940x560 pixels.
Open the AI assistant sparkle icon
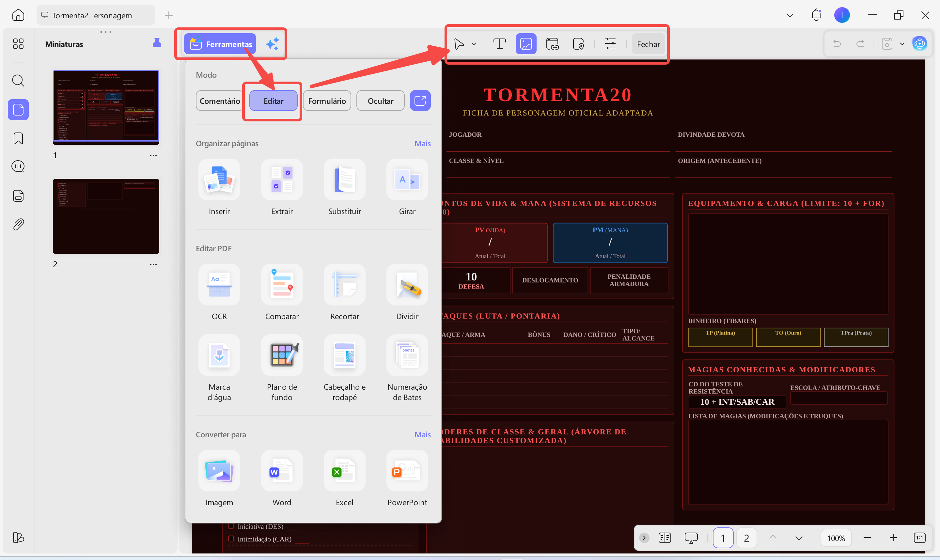click(x=272, y=44)
